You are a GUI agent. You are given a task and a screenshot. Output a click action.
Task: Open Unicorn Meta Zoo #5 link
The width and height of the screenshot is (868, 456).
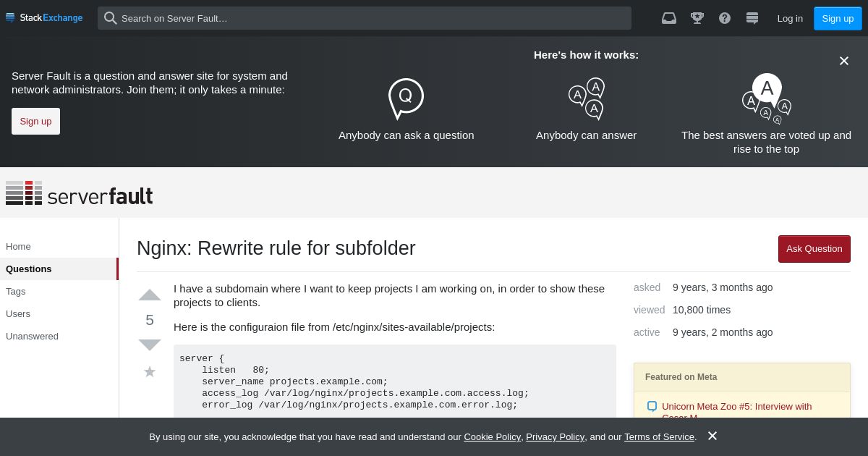(737, 407)
